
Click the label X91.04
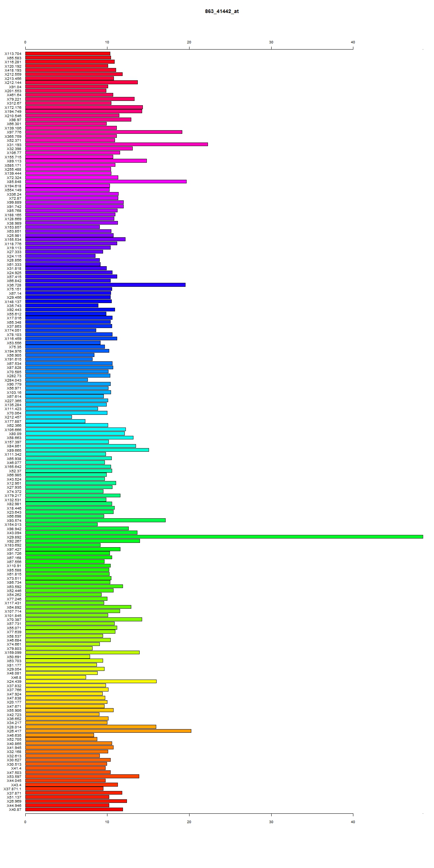tap(15, 87)
